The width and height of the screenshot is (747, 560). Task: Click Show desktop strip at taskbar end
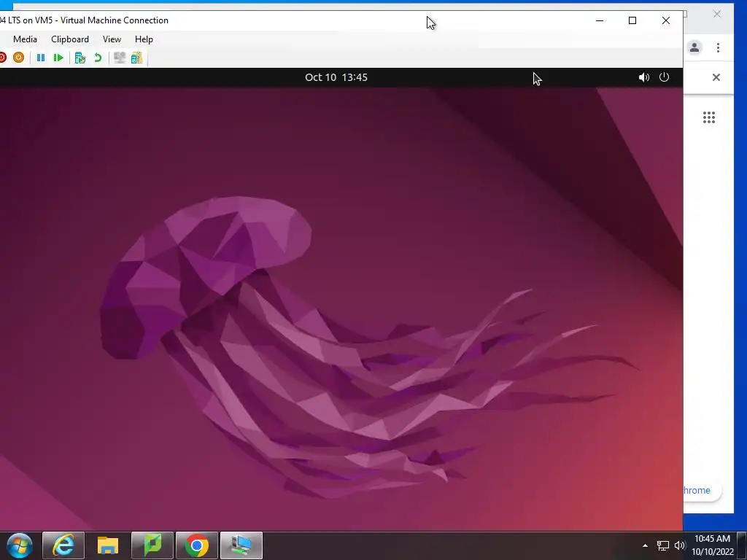click(x=742, y=545)
